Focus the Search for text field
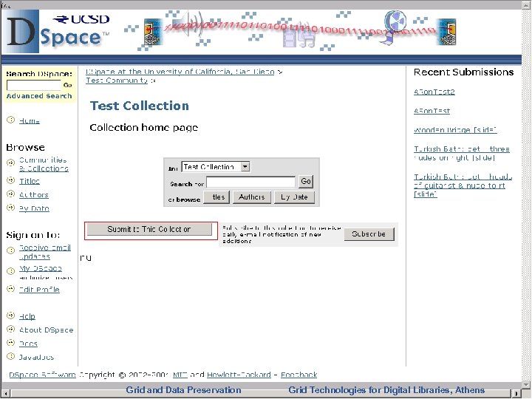This screenshot has height=399, width=532. click(x=250, y=182)
